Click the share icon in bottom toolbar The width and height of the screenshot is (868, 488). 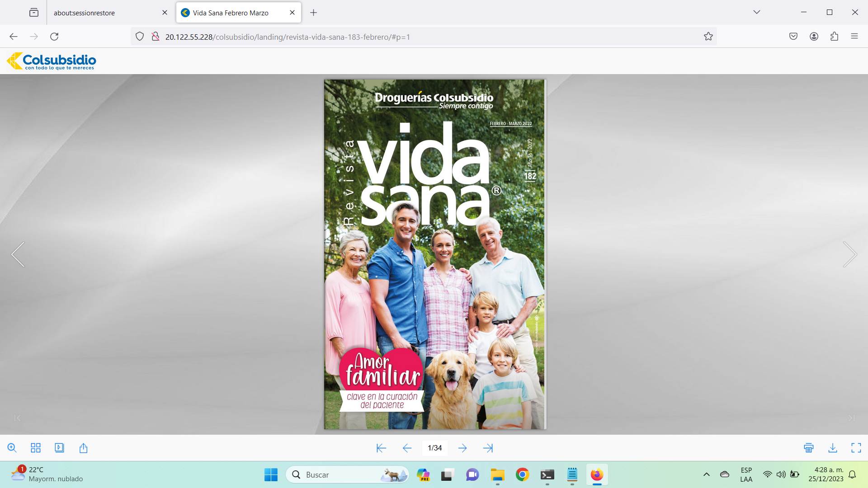(x=83, y=448)
